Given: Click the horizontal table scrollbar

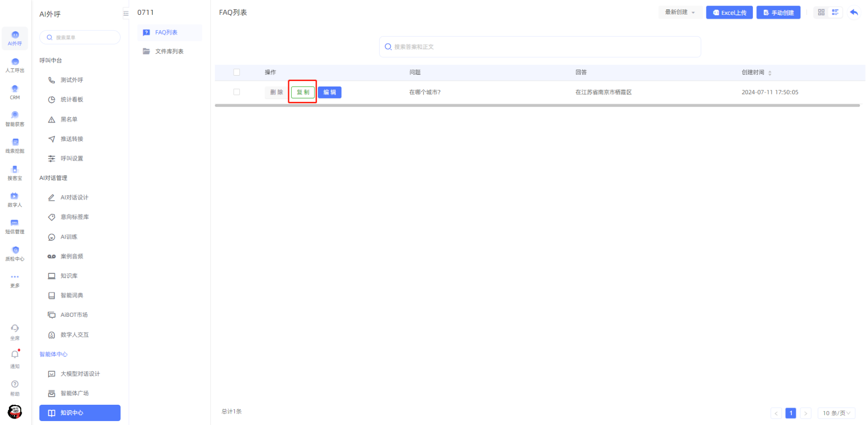Looking at the screenshot, I should click(x=537, y=105).
